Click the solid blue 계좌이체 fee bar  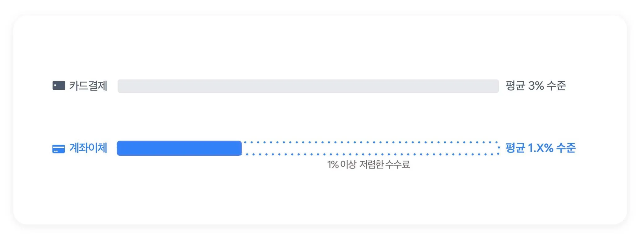coord(179,148)
